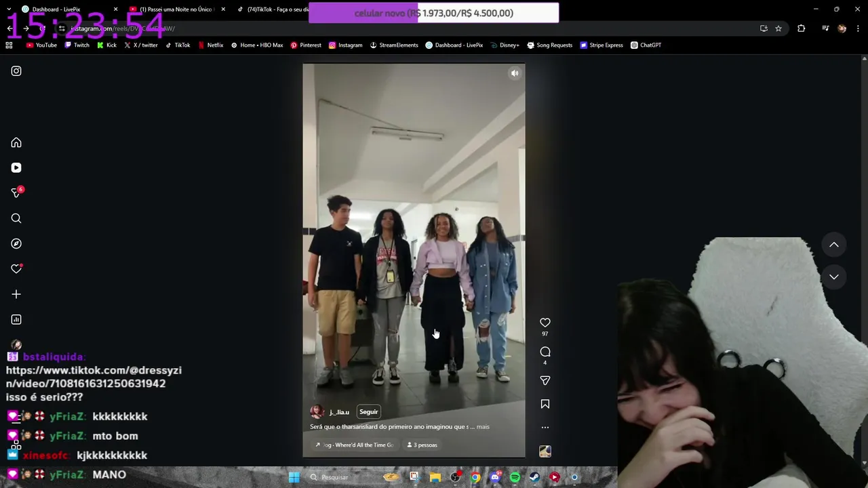Go to the previous reel with the up chevron
The height and width of the screenshot is (488, 868).
834,245
